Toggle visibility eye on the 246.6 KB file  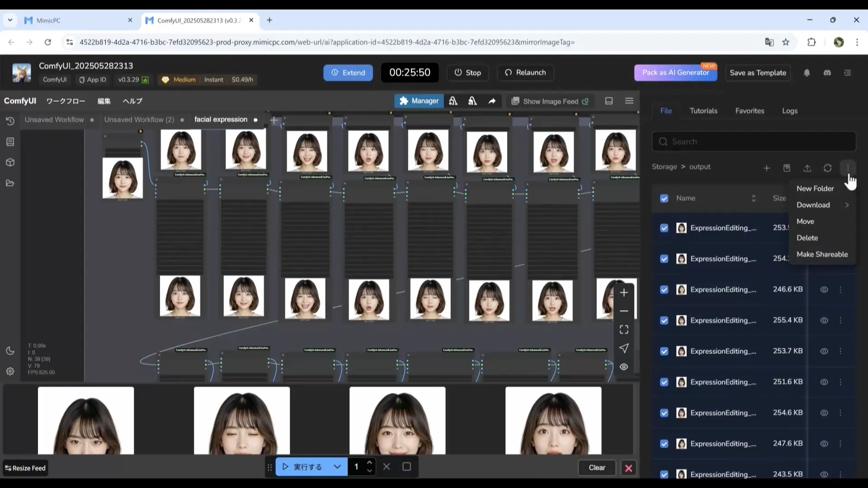point(823,290)
